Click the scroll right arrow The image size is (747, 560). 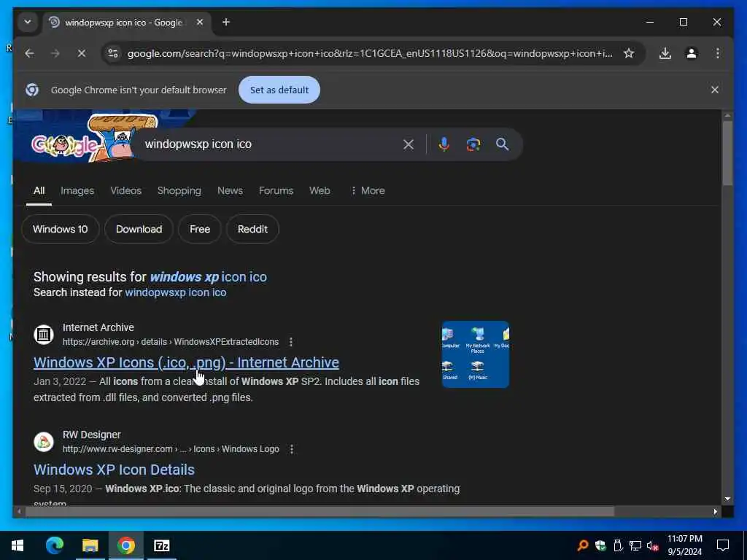point(715,512)
